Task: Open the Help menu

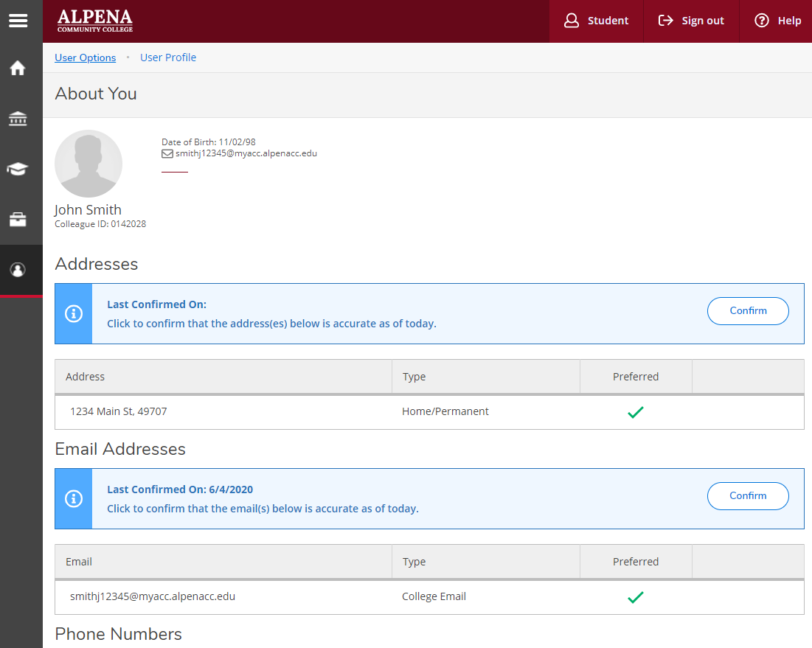Action: 777,21
